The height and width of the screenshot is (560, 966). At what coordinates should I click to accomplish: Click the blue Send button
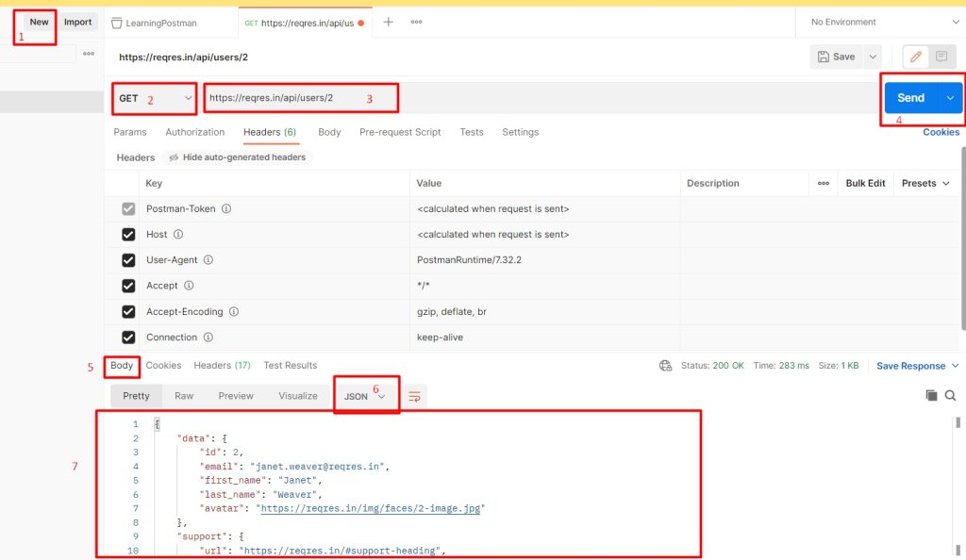(x=910, y=98)
